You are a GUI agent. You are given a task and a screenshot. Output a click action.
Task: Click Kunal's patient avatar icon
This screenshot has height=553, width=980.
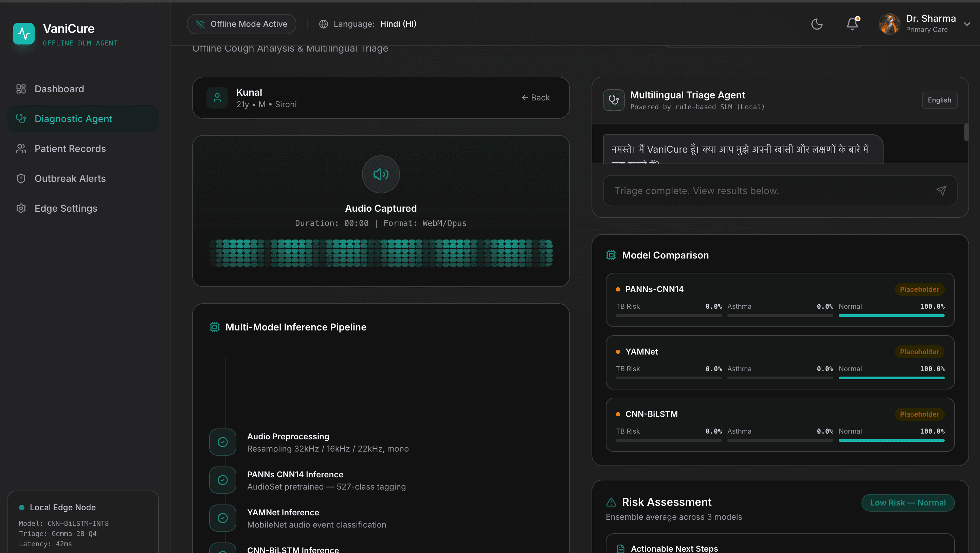coord(217,98)
